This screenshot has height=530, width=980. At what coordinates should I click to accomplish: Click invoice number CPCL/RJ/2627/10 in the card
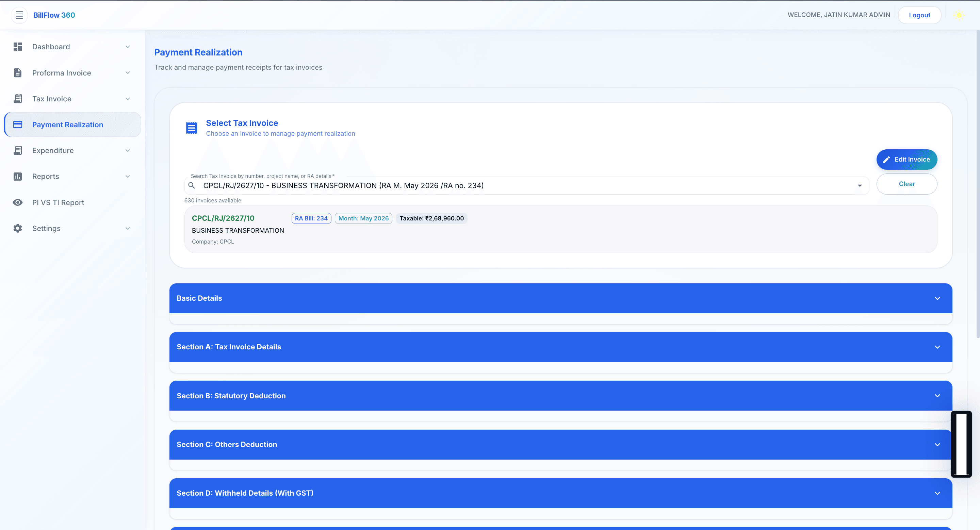pos(223,218)
